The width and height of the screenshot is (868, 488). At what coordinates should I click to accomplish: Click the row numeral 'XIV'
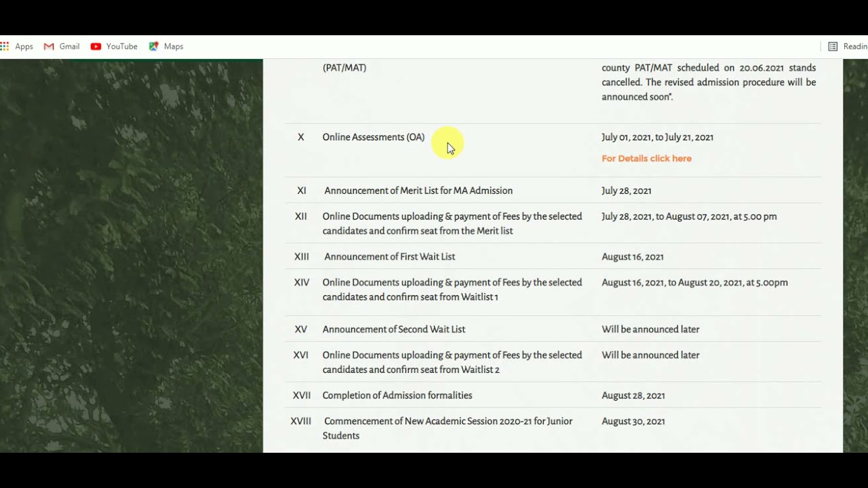(x=302, y=282)
